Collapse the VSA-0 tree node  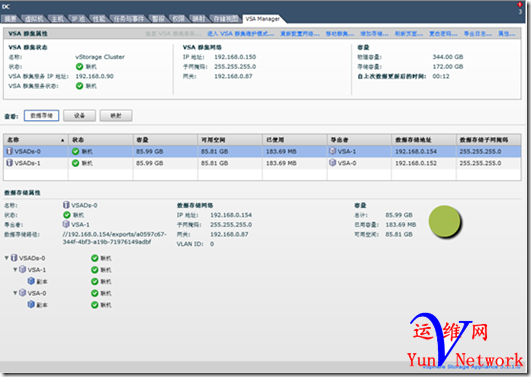(x=15, y=293)
